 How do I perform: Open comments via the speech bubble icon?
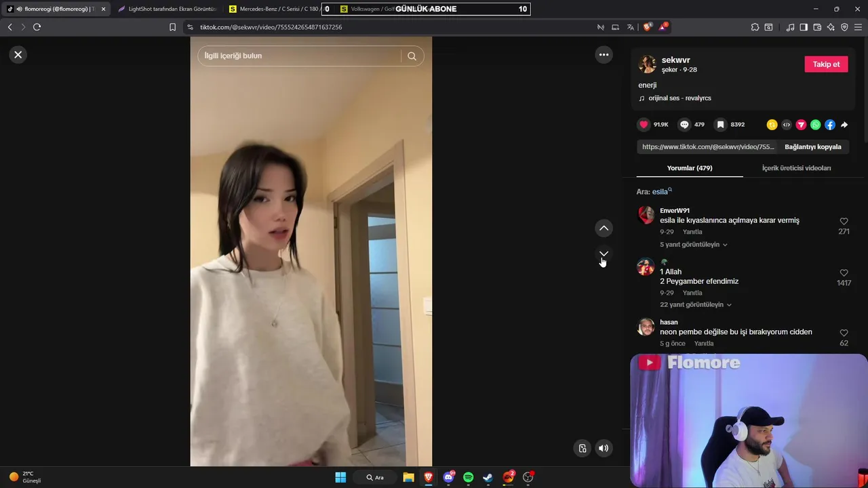coord(684,125)
